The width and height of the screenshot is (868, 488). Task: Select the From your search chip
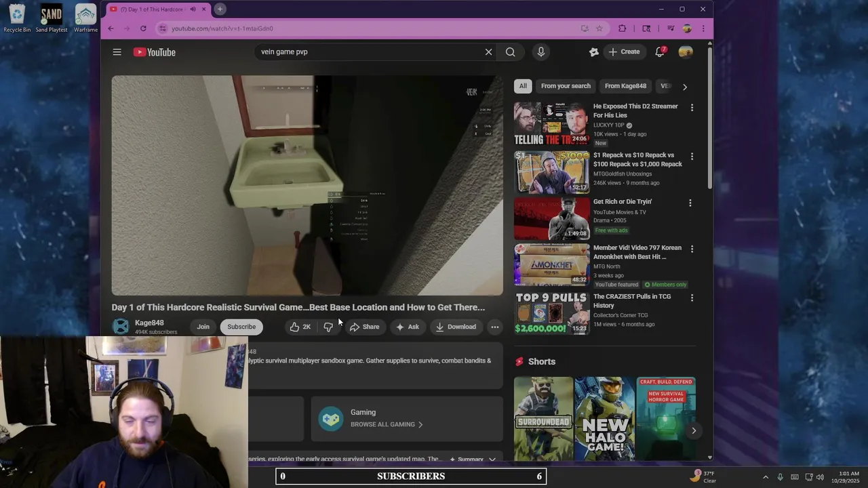click(566, 86)
